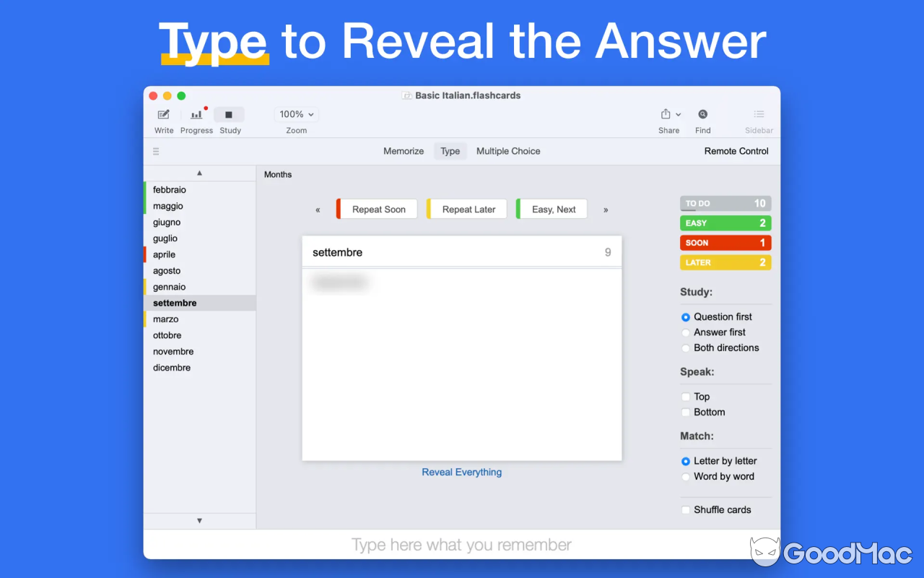Screen dimensions: 924x578
Task: Expand the Share button's dropdown arrow
Action: [677, 113]
